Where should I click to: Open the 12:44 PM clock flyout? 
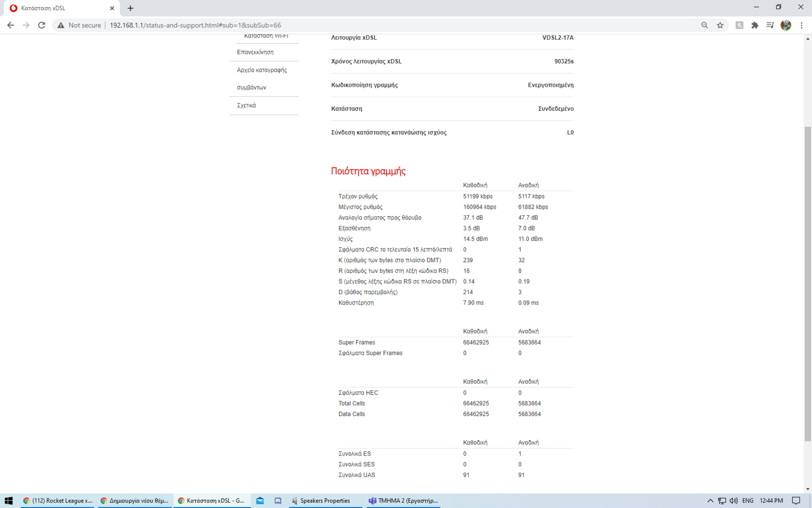pyautogui.click(x=771, y=500)
